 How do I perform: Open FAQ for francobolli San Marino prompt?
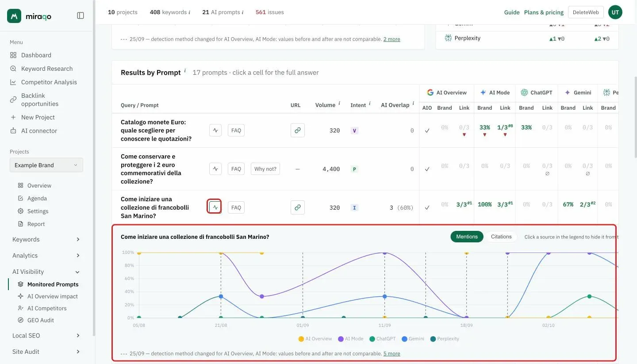pyautogui.click(x=236, y=207)
